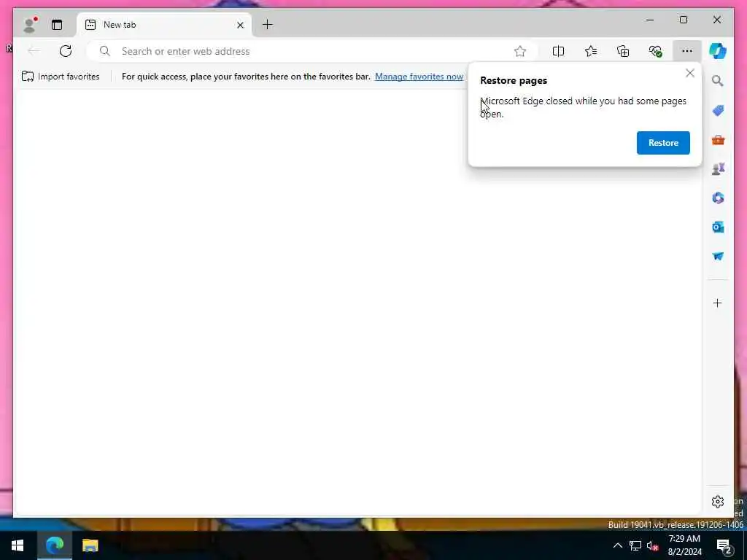Maximize the Edge window

[x=683, y=20]
